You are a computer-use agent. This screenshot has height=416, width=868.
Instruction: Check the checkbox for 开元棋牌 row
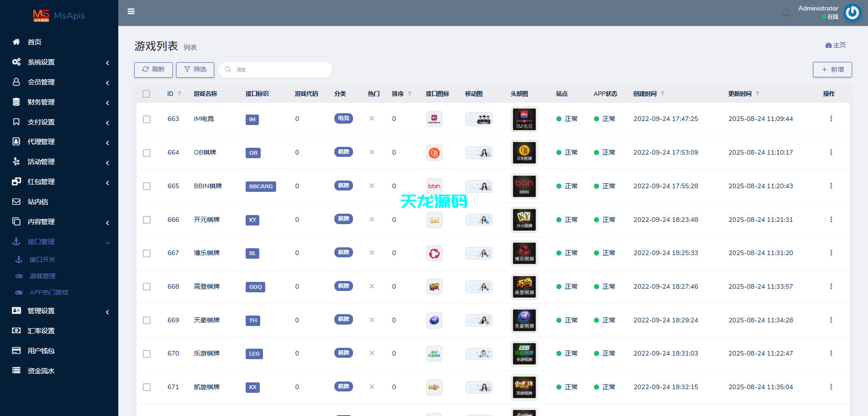(x=146, y=220)
